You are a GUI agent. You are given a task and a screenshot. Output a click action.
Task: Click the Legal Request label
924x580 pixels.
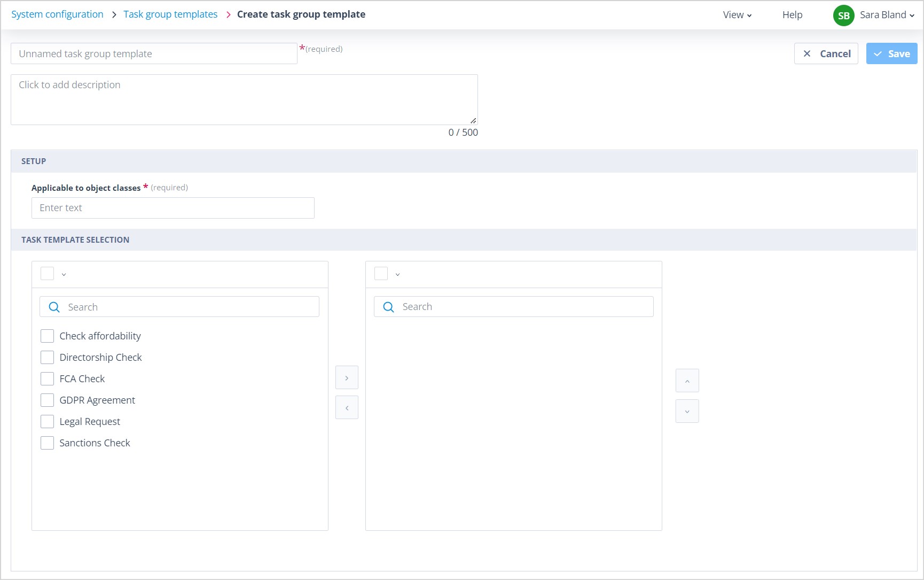click(x=90, y=422)
